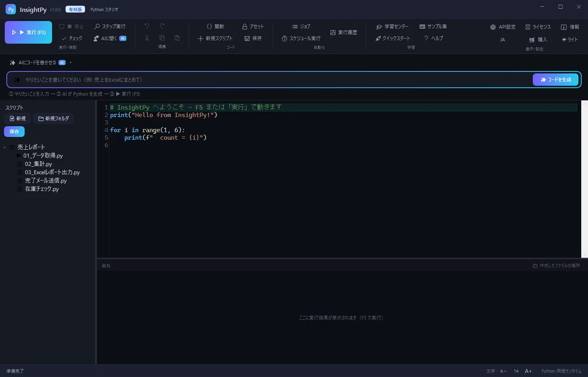Image resolution: width=588 pixels, height=377 pixels.
Task: Open 在庫チェック.py script
Action: pos(42,189)
